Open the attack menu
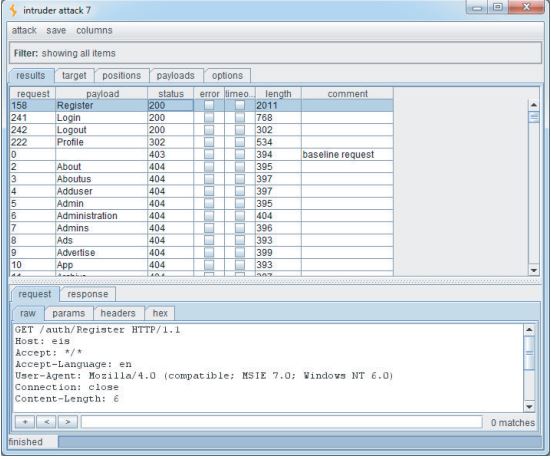Image resolution: width=551 pixels, height=459 pixels. tap(24, 30)
